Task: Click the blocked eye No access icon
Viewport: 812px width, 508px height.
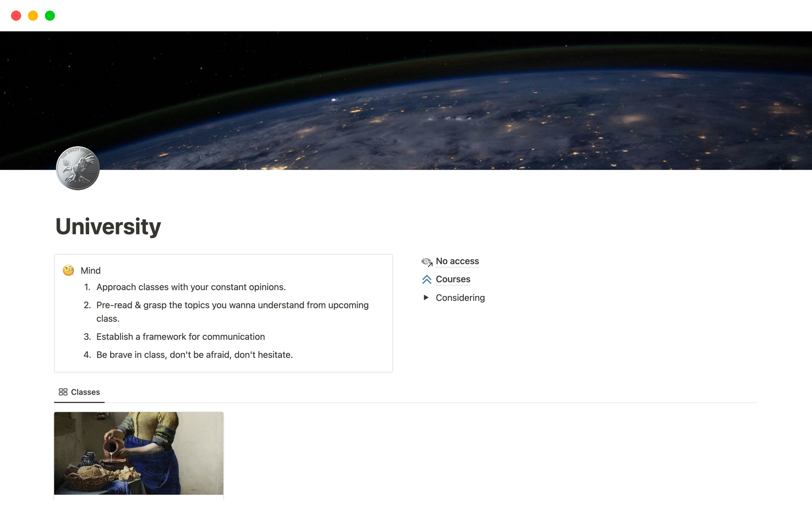Action: pos(427,261)
